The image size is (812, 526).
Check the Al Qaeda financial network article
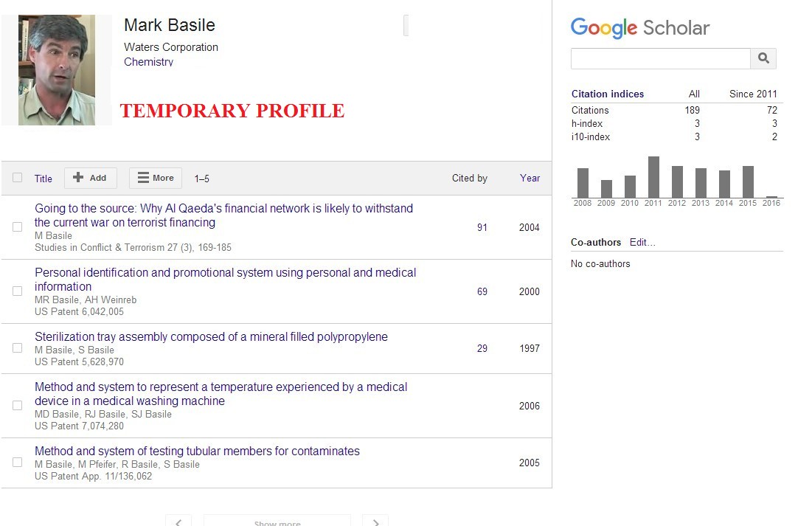pos(18,227)
